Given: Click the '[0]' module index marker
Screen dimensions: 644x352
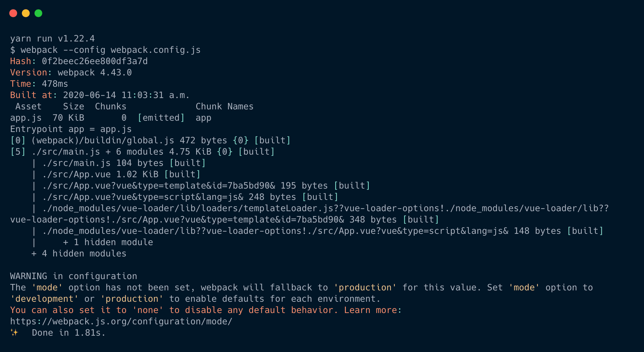Looking at the screenshot, I should 18,140.
